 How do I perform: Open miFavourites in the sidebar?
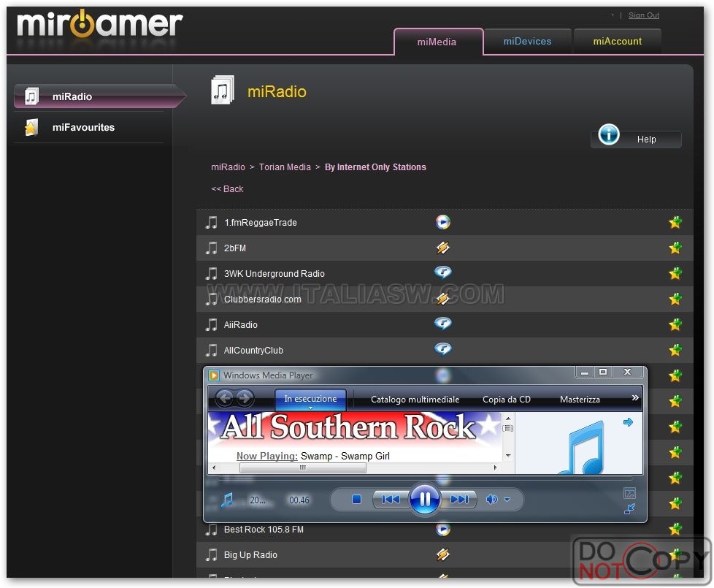click(89, 128)
